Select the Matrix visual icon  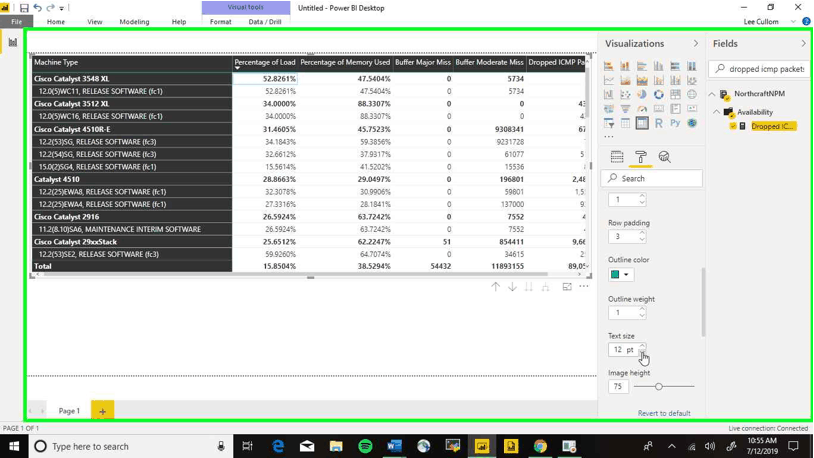[642, 123]
